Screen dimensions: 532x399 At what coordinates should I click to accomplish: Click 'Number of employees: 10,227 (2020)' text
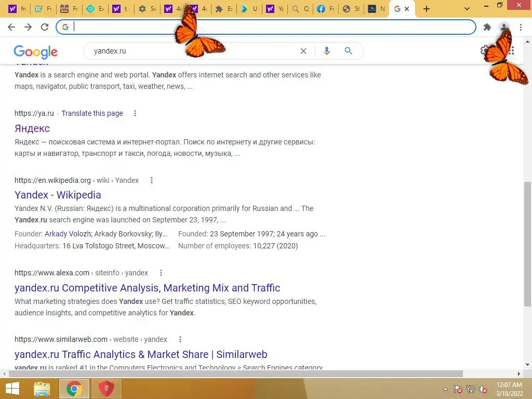coord(238,246)
